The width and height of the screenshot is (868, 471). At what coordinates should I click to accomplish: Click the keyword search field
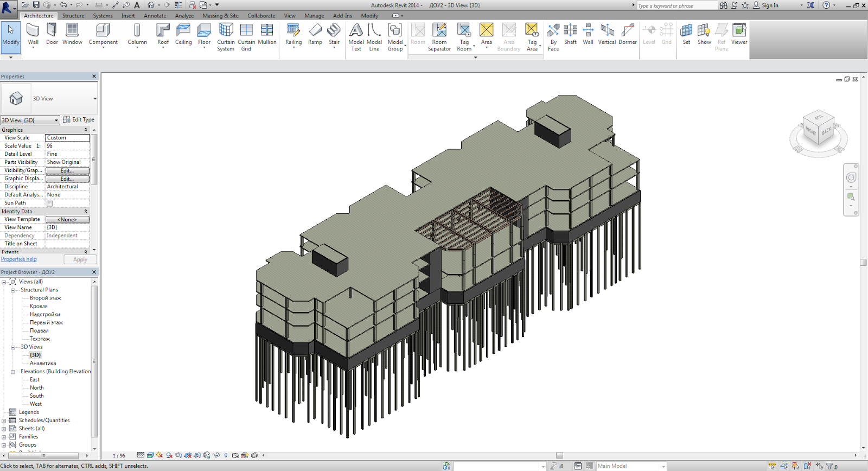pyautogui.click(x=677, y=5)
